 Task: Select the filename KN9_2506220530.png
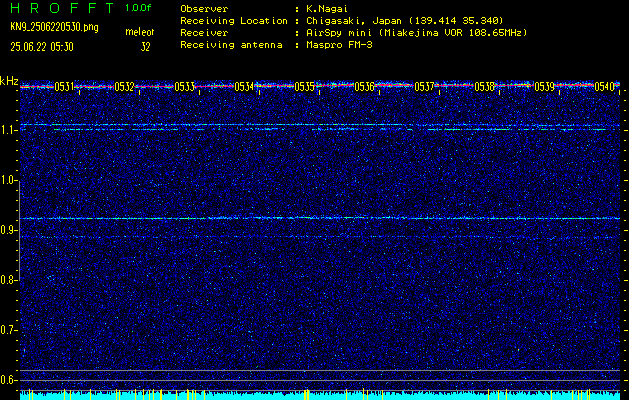pos(54,27)
